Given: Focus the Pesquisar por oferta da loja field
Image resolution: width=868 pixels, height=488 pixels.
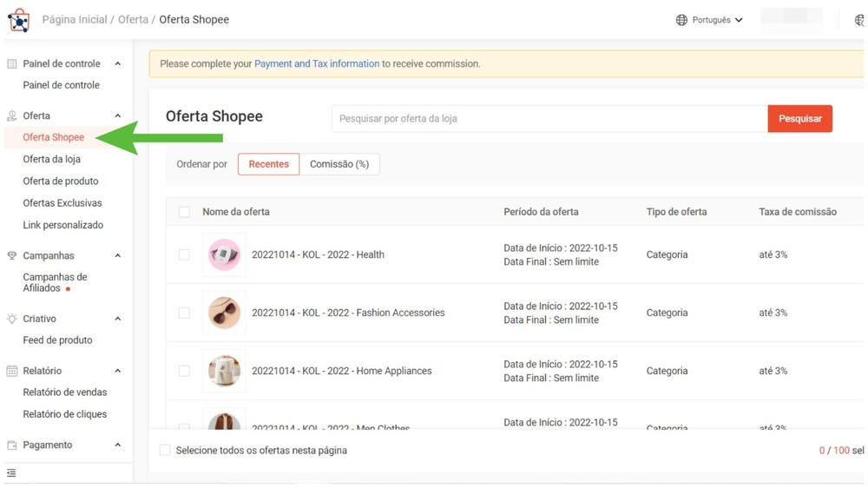Looking at the screenshot, I should (x=549, y=119).
